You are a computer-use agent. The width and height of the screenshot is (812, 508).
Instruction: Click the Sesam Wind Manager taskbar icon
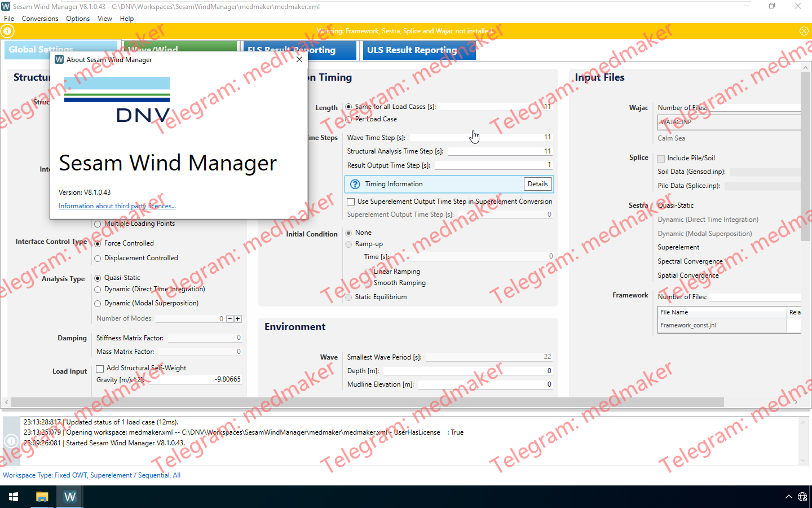70,497
